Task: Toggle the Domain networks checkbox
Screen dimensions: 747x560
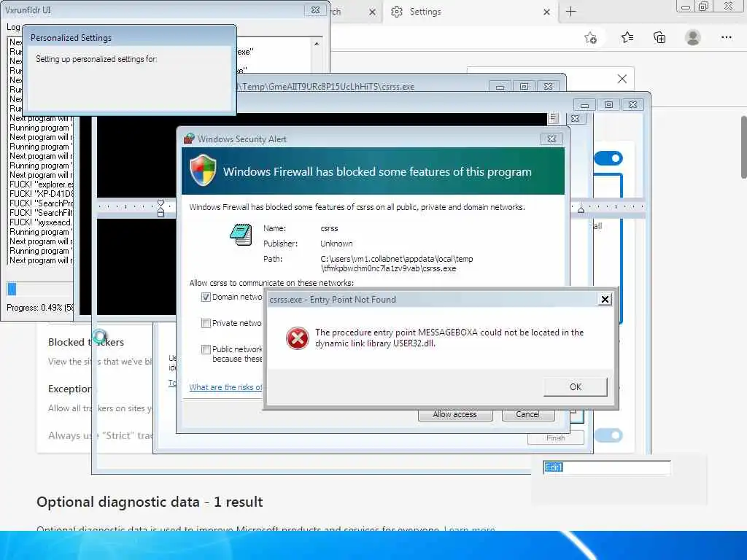Action: pos(206,297)
